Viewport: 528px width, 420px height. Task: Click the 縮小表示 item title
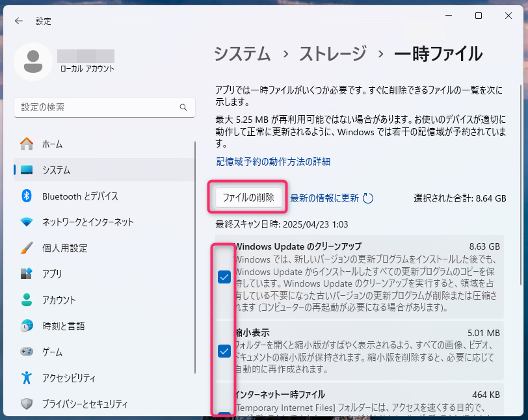[252, 333]
